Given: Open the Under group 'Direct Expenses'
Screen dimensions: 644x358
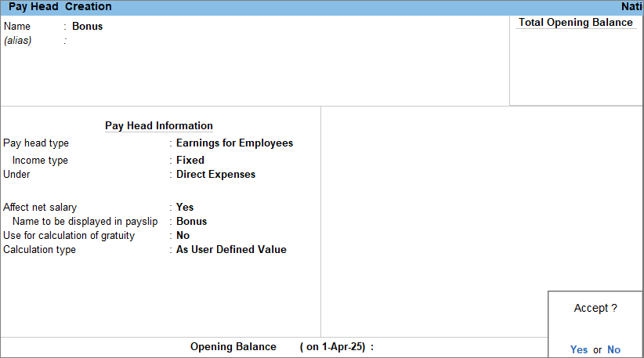Looking at the screenshot, I should (x=215, y=175).
